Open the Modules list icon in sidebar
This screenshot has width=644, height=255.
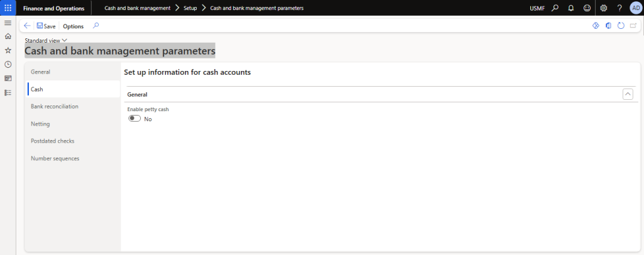(8, 92)
